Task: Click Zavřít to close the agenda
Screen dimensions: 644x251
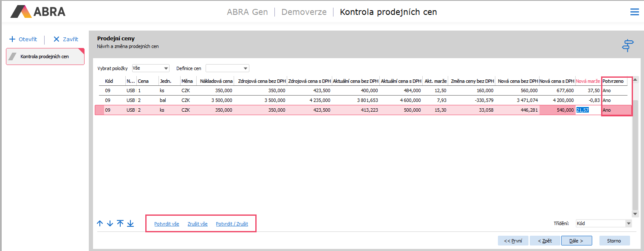Action: 66,39
